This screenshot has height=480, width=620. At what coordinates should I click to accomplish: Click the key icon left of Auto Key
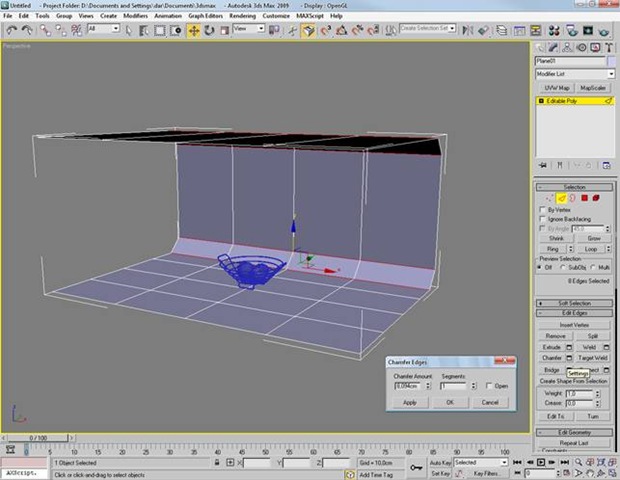[416, 467]
